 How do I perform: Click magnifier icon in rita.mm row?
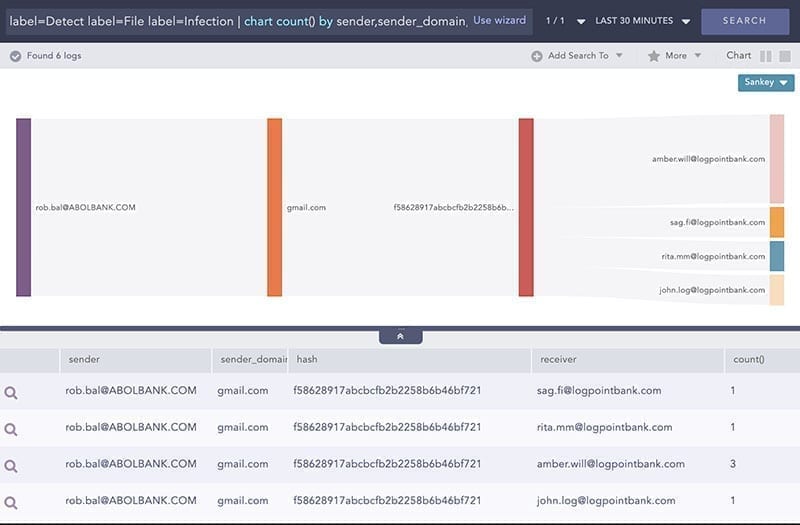tap(11, 429)
